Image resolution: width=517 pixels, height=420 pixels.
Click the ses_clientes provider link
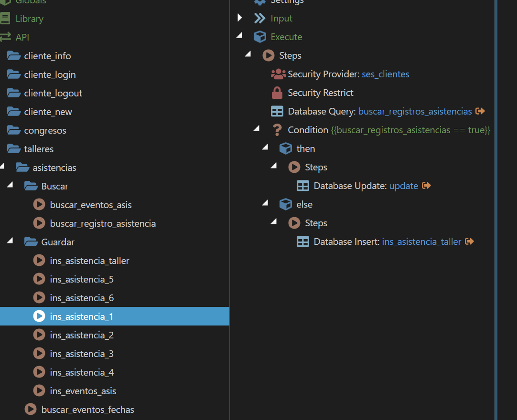click(385, 74)
